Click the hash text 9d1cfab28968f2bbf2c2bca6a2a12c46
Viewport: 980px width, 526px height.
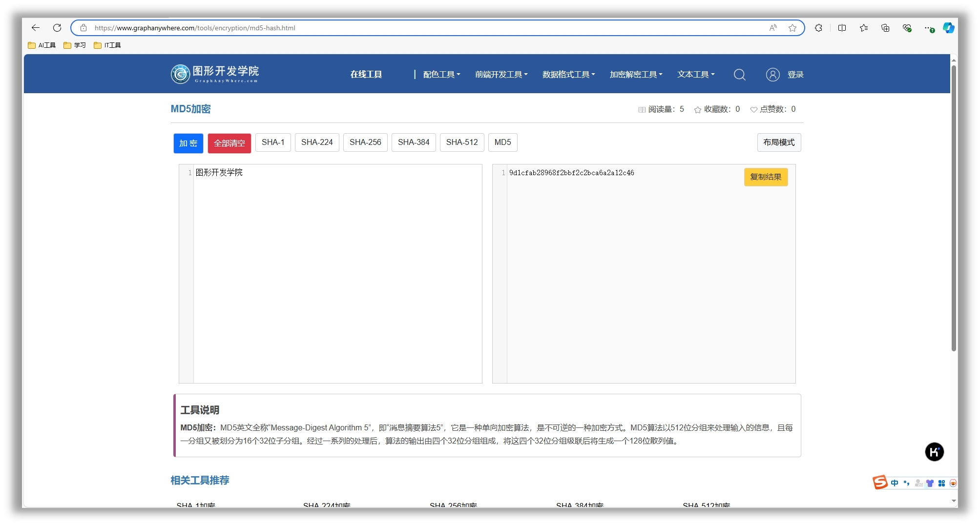tap(572, 173)
